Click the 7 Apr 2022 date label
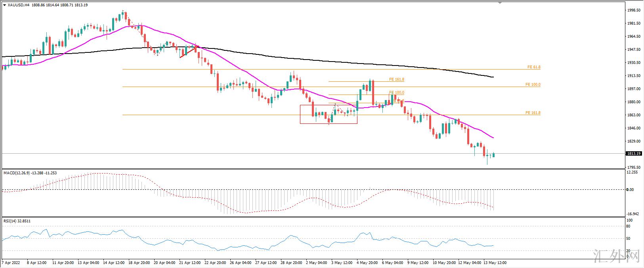The height and width of the screenshot is (268, 644). pyautogui.click(x=11, y=262)
